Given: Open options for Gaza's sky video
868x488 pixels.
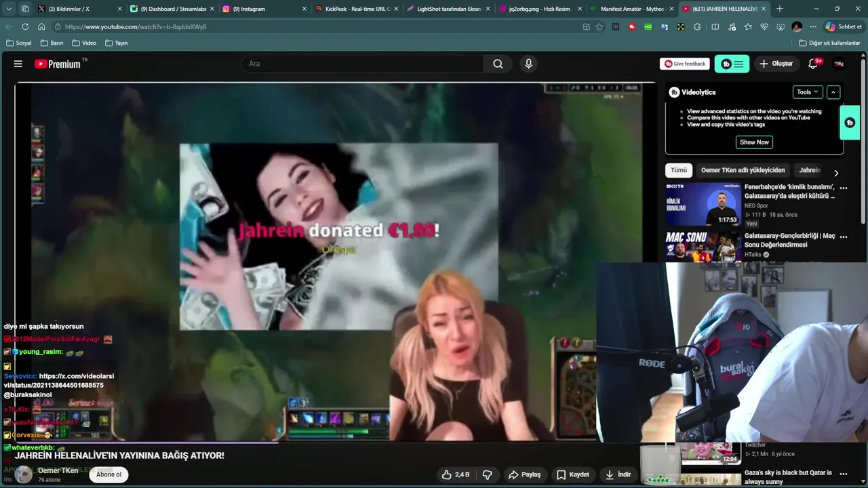Looking at the screenshot, I should pos(844,473).
